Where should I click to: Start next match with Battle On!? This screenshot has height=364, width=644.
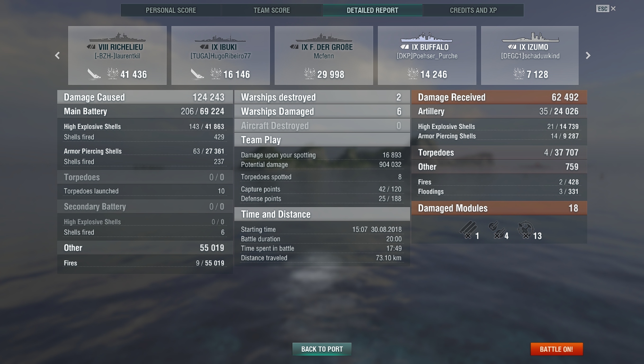tap(556, 349)
